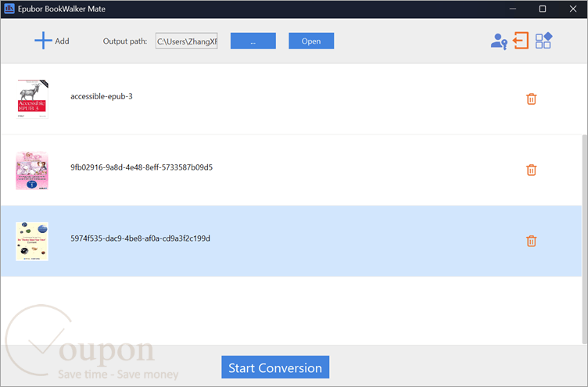Select '5974f535-dac9-4be8-af0a-cd9a3f2c199d' title
Image resolution: width=588 pixels, height=387 pixels.
[x=140, y=238]
